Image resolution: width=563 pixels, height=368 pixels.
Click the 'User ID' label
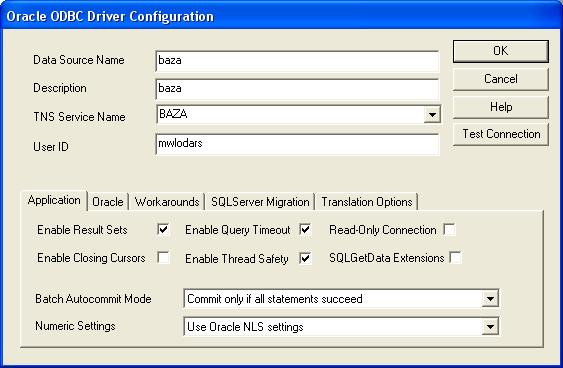click(x=51, y=146)
